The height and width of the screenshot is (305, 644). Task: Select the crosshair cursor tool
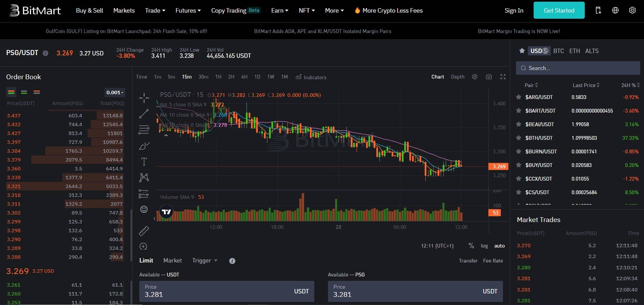[144, 98]
